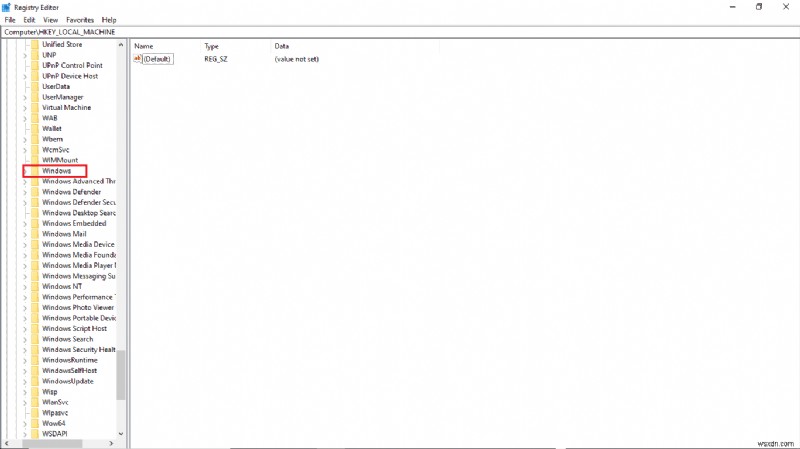Expand the UserManager key

[x=25, y=97]
